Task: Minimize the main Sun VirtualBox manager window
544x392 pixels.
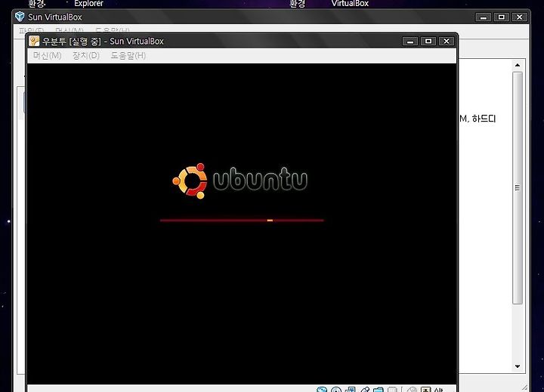Action: (x=484, y=17)
